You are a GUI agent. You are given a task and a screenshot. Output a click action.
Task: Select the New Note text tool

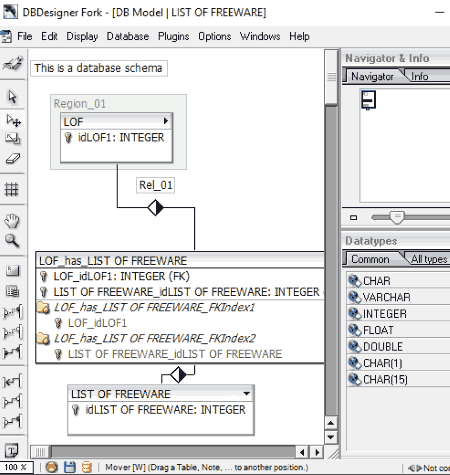click(12, 451)
